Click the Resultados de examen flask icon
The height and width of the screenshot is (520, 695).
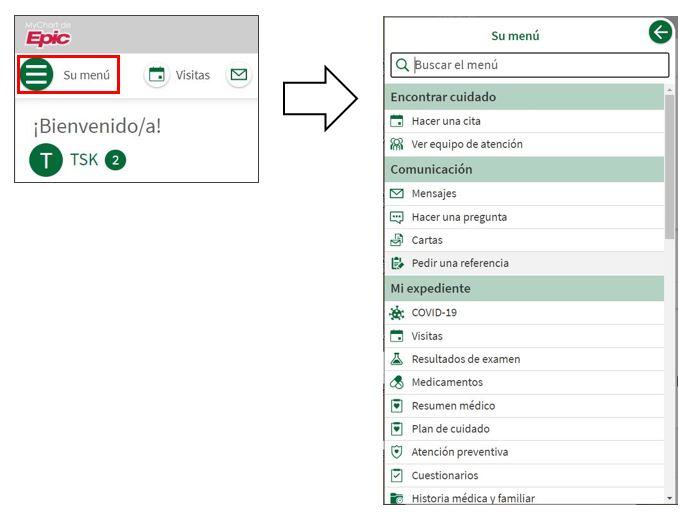397,359
